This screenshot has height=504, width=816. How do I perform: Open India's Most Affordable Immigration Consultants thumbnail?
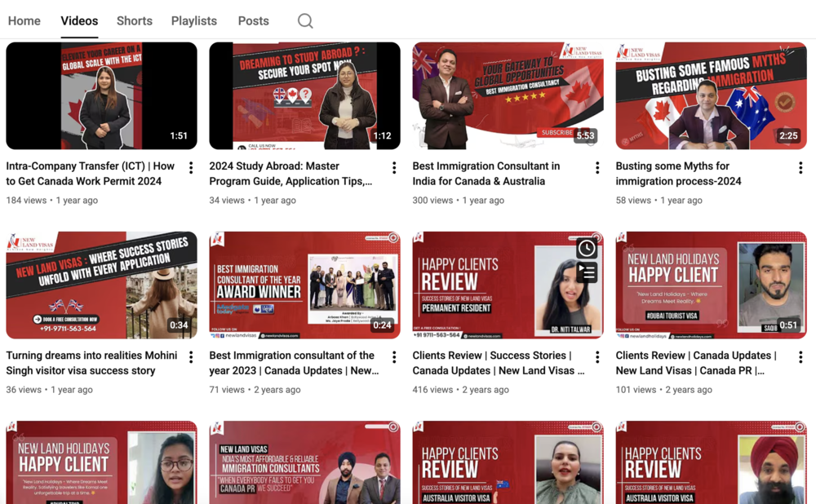(304, 462)
